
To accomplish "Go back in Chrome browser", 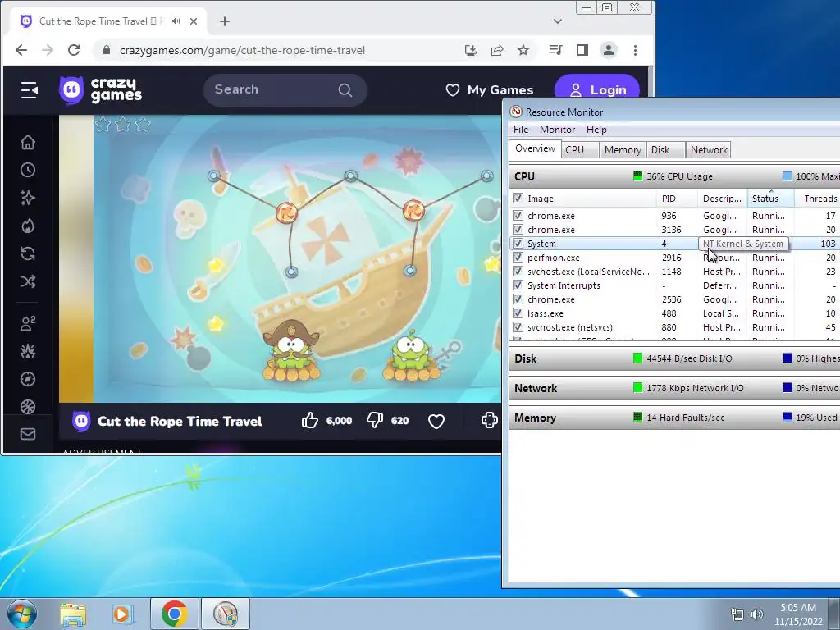I will tap(21, 50).
